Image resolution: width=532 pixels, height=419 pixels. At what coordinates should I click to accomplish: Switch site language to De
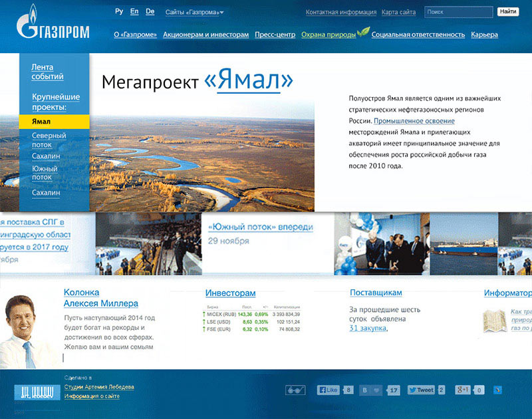tap(150, 11)
